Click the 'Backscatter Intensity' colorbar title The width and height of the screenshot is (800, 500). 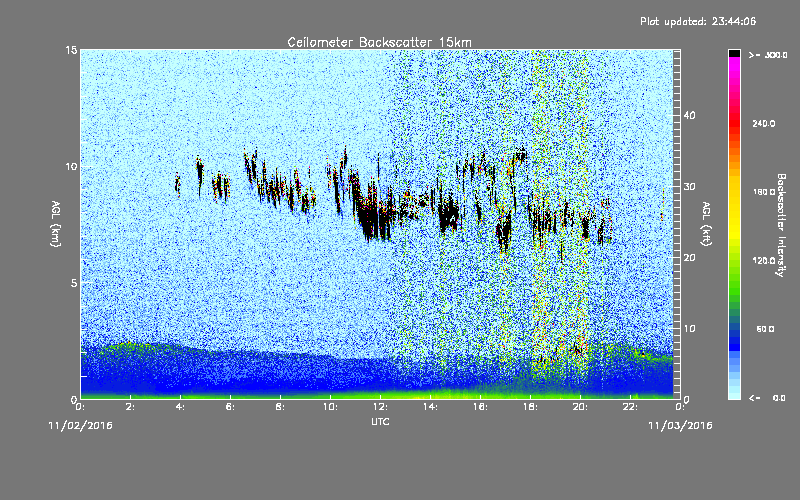click(x=781, y=225)
